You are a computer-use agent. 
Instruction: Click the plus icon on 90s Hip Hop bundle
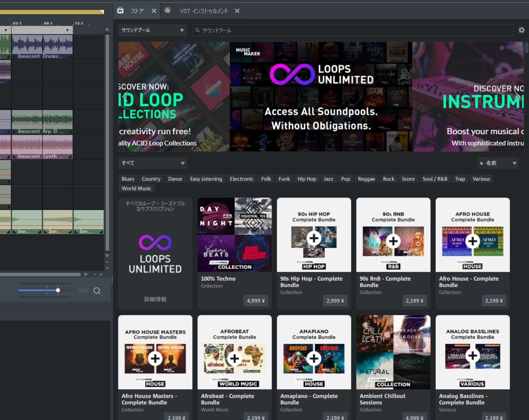[314, 238]
